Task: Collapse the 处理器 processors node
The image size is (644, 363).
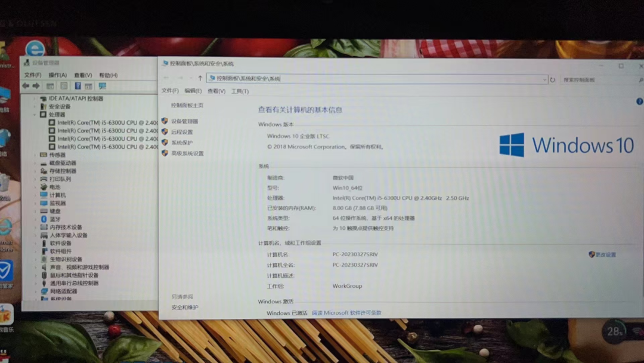Action: click(x=35, y=115)
